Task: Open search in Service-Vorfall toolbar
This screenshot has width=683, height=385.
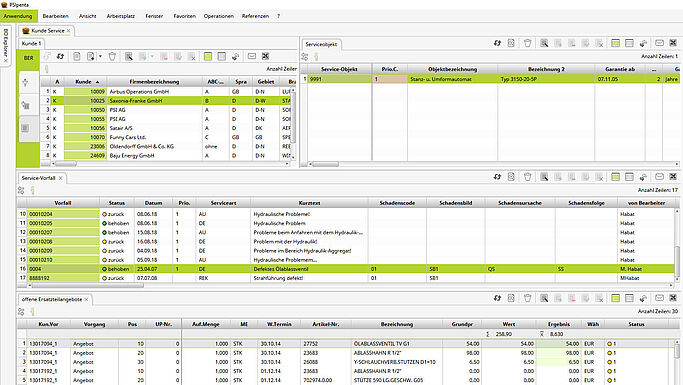Action: tap(544, 177)
